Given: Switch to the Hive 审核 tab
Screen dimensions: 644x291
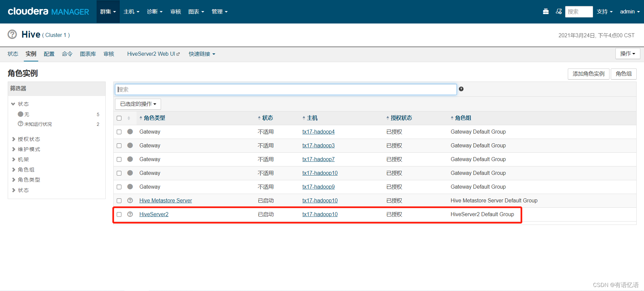Looking at the screenshot, I should 109,54.
